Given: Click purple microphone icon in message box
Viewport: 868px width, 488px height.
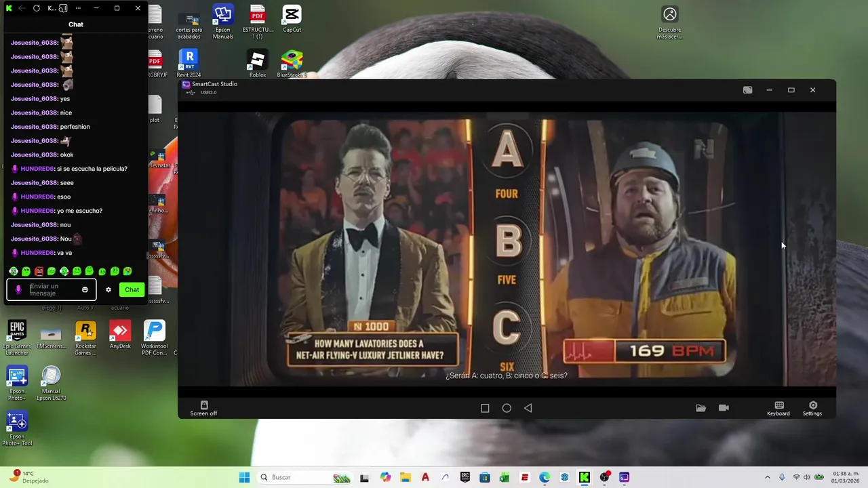Looking at the screenshot, I should 18,289.
